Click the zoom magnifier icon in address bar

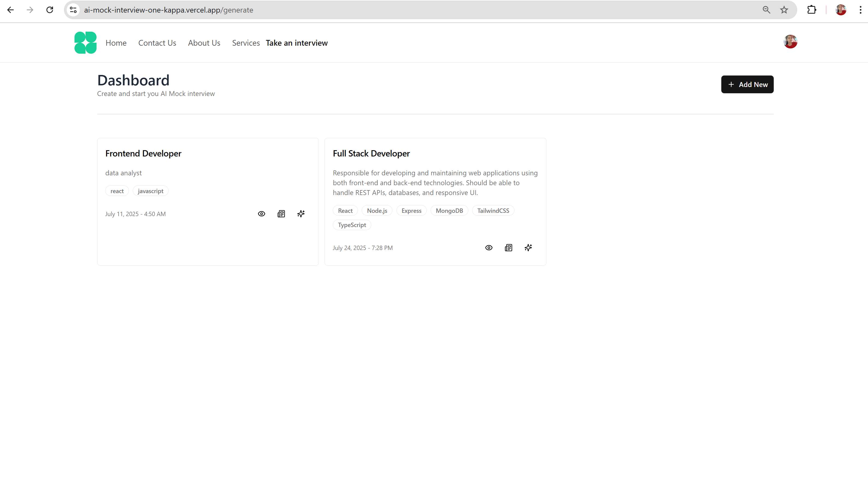(x=766, y=10)
